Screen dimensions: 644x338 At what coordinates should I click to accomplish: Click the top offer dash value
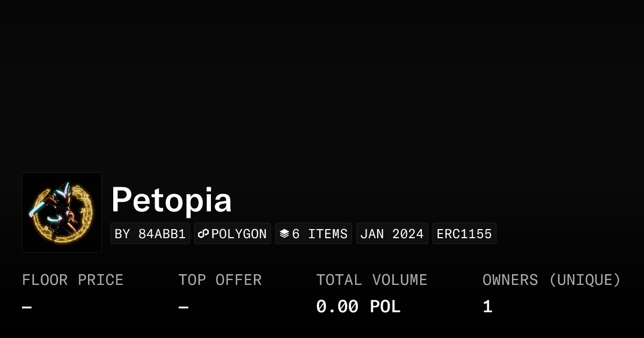coord(184,307)
